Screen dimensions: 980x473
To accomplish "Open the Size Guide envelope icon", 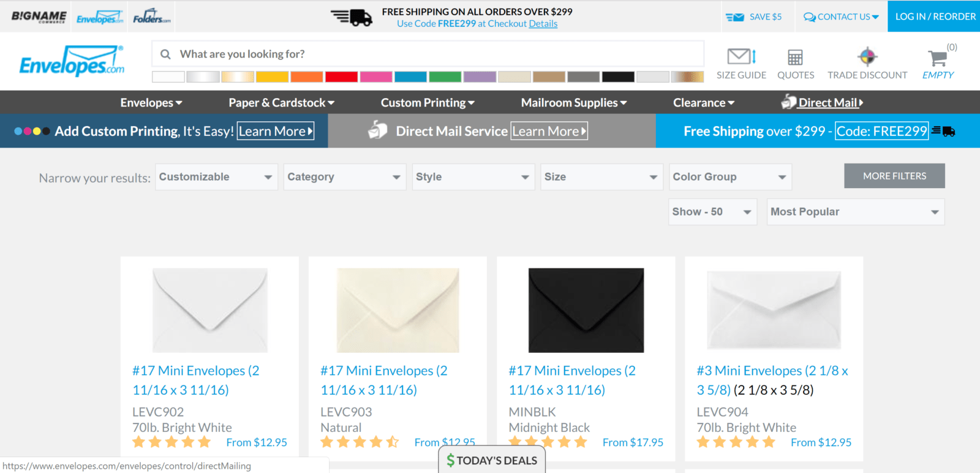I will pos(741,57).
